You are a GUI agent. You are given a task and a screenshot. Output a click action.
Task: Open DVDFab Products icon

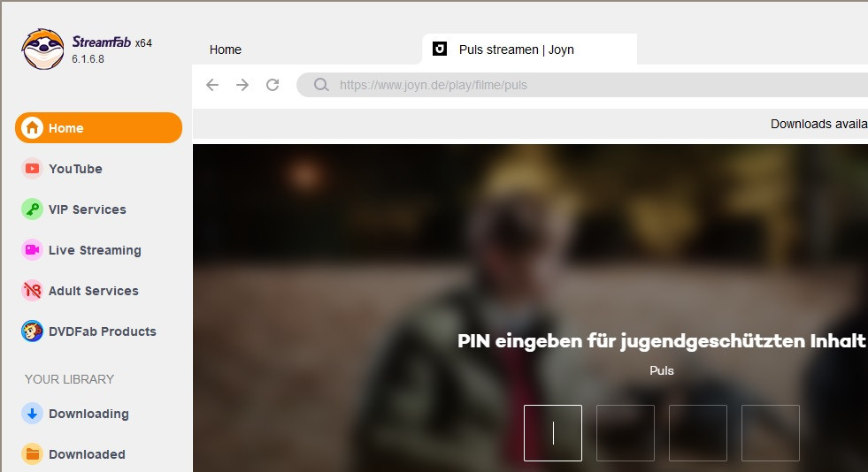[x=33, y=331]
